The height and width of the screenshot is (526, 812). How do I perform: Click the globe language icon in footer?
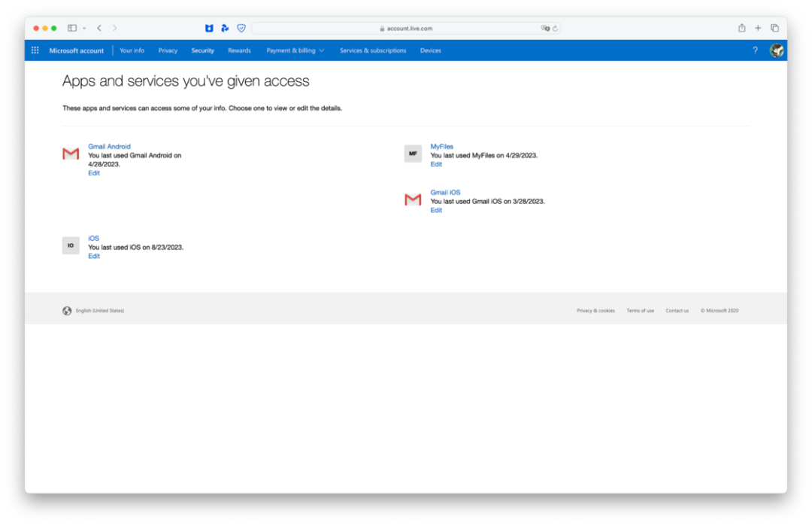pos(67,311)
